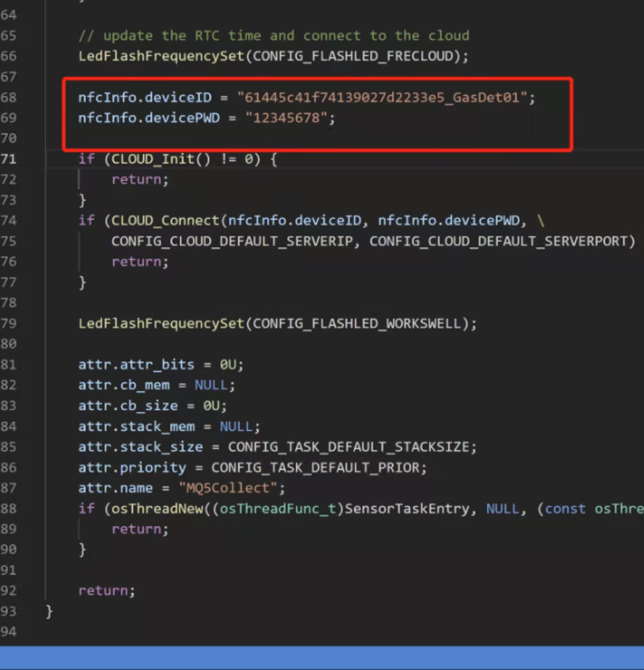644x670 pixels.
Task: Click attr.stack_mem on line 84
Action: [x=136, y=427]
